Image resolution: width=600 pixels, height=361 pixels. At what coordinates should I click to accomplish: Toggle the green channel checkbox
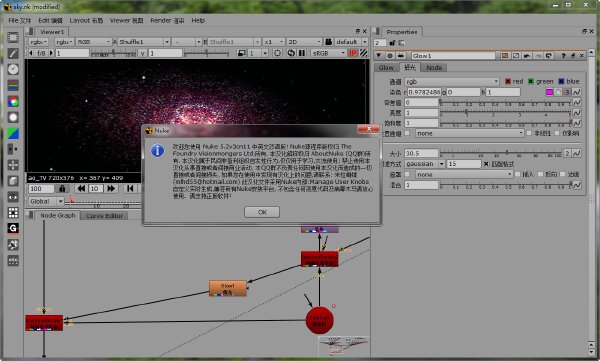click(531, 81)
